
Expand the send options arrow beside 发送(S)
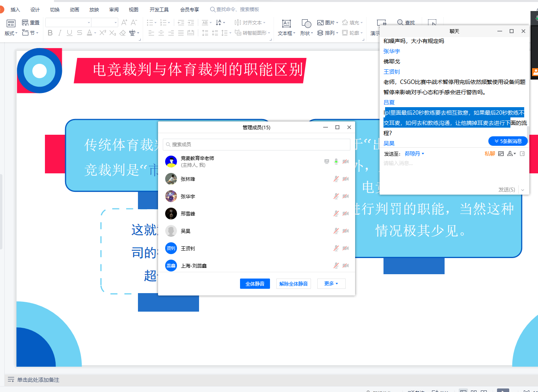(x=523, y=190)
